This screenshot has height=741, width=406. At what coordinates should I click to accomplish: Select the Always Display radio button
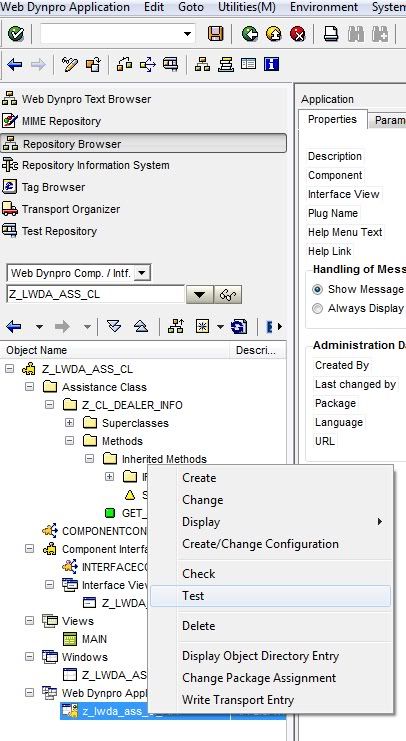(x=318, y=309)
